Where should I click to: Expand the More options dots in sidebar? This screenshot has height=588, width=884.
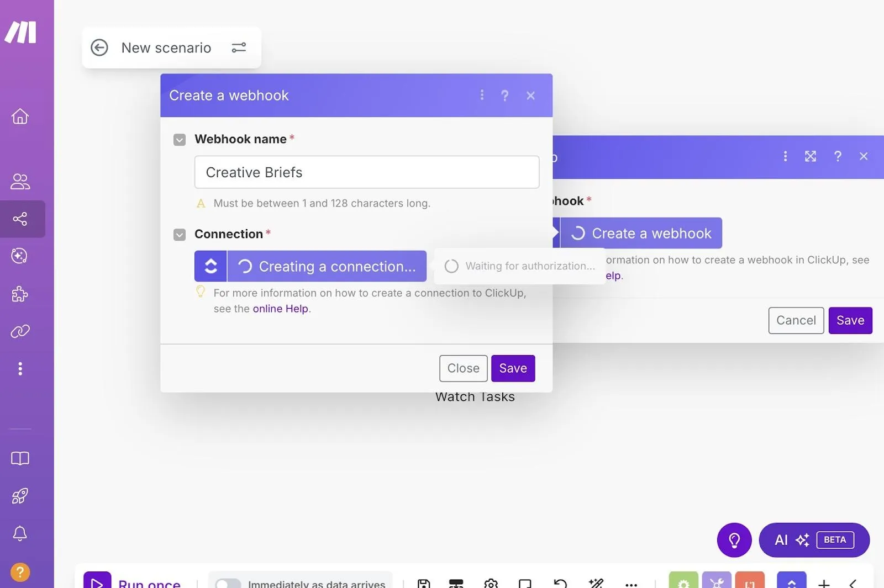point(20,368)
